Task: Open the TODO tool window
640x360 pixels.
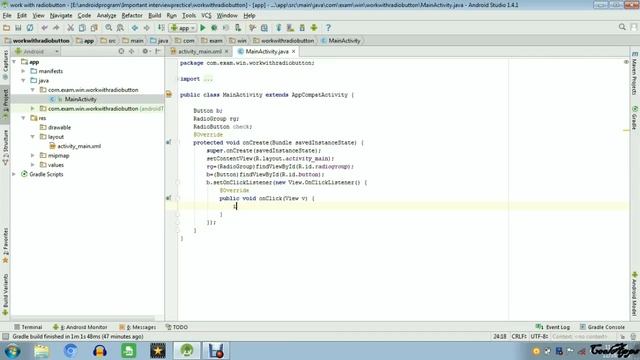Action: click(177, 327)
